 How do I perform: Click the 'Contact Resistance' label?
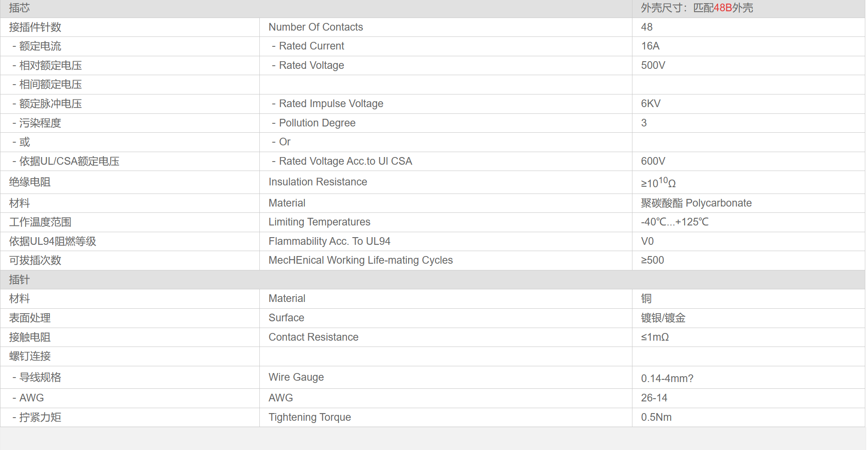pyautogui.click(x=313, y=337)
